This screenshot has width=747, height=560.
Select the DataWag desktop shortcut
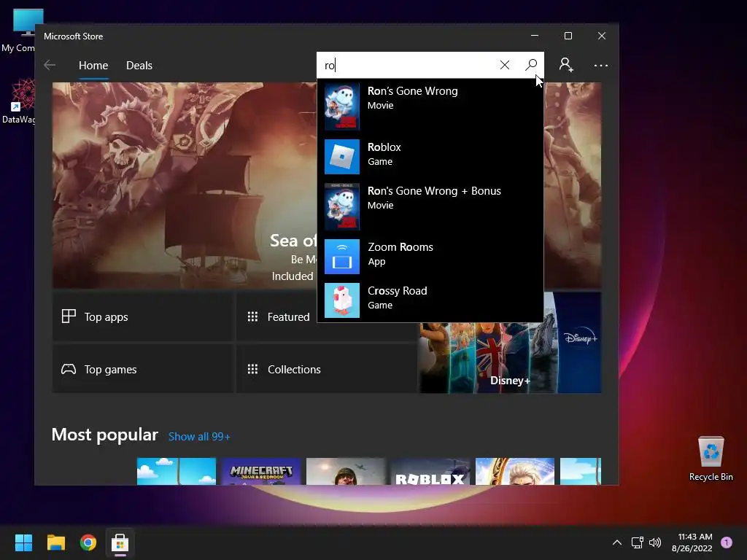pos(20,101)
